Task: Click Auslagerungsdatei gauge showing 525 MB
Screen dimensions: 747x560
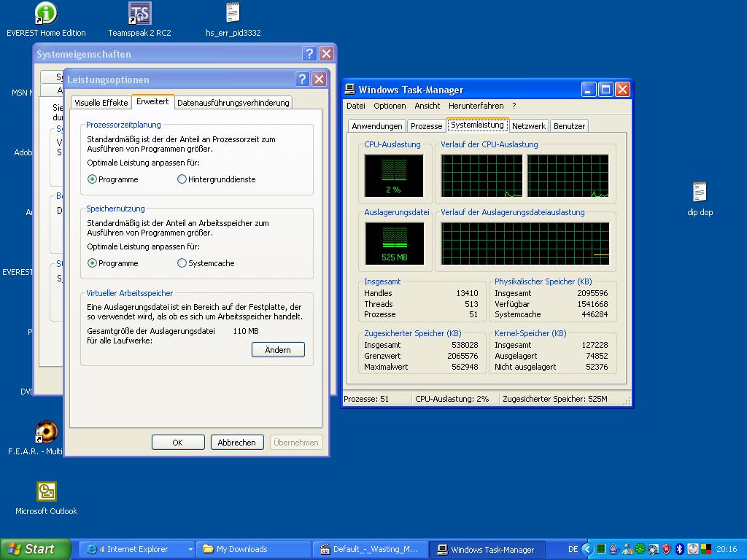Action: pyautogui.click(x=395, y=244)
